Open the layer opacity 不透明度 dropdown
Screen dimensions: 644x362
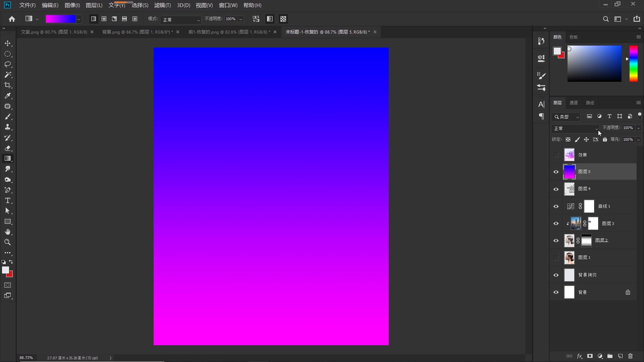tap(638, 128)
